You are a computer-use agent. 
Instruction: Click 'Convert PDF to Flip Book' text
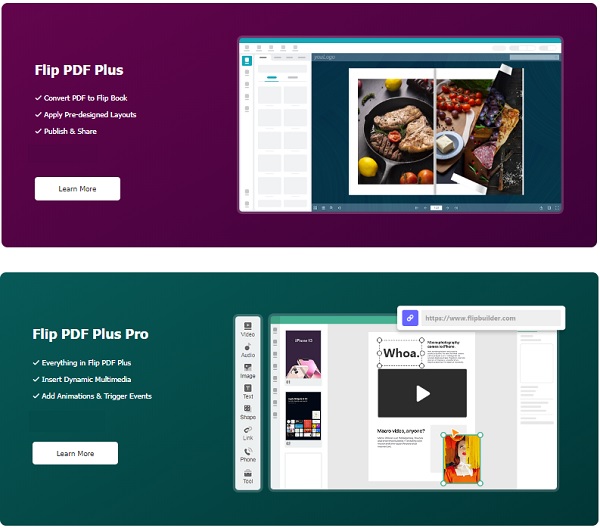pyautogui.click(x=85, y=98)
